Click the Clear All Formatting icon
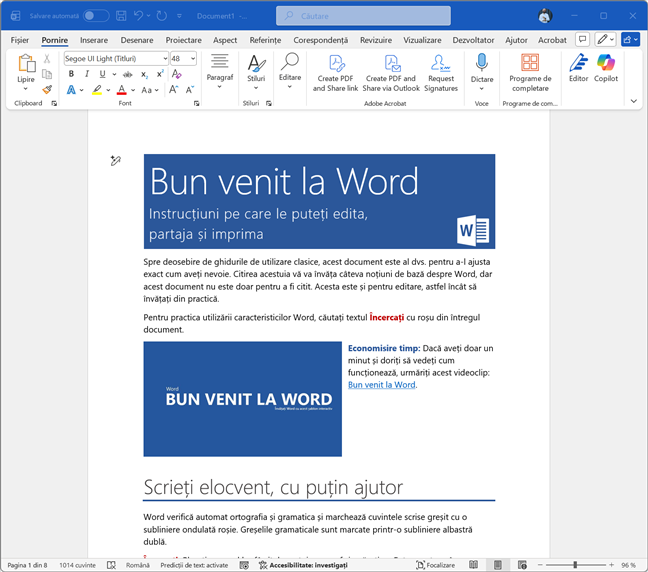 pos(176,74)
